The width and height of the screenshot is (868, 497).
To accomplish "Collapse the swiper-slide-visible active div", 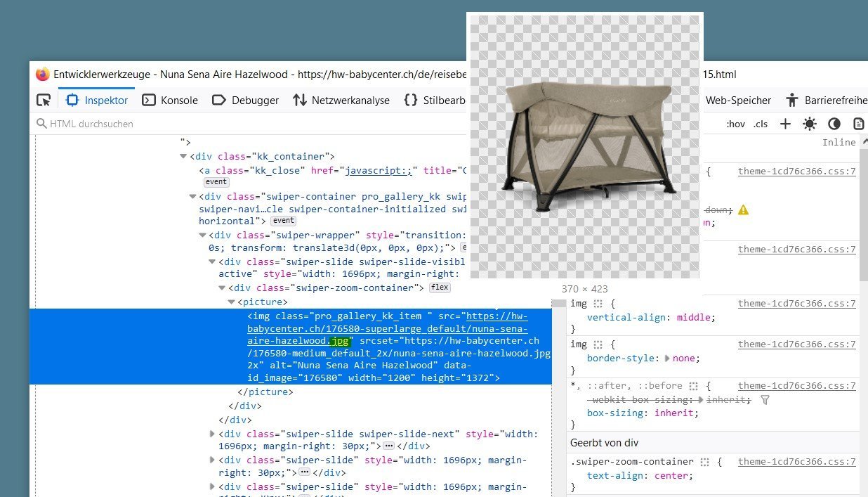I will tap(213, 262).
